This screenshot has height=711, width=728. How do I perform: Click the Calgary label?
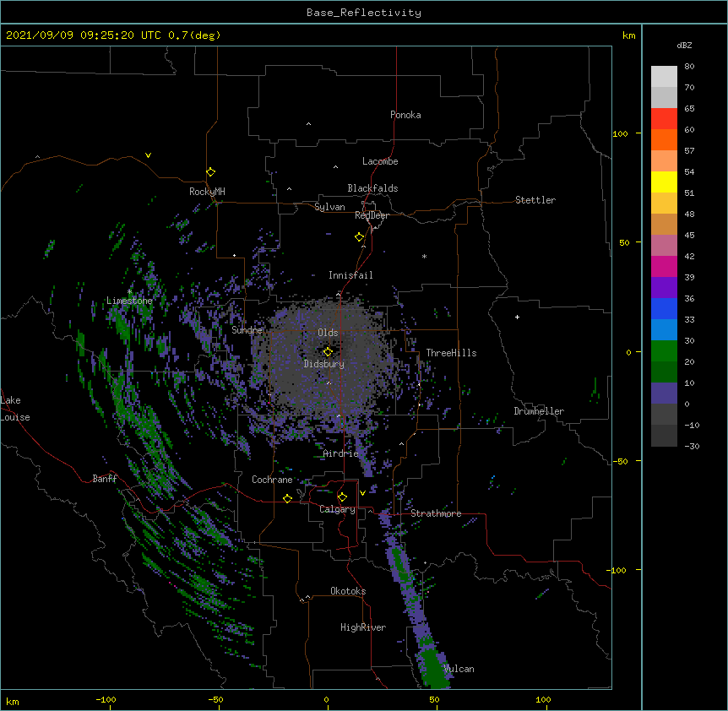[337, 509]
